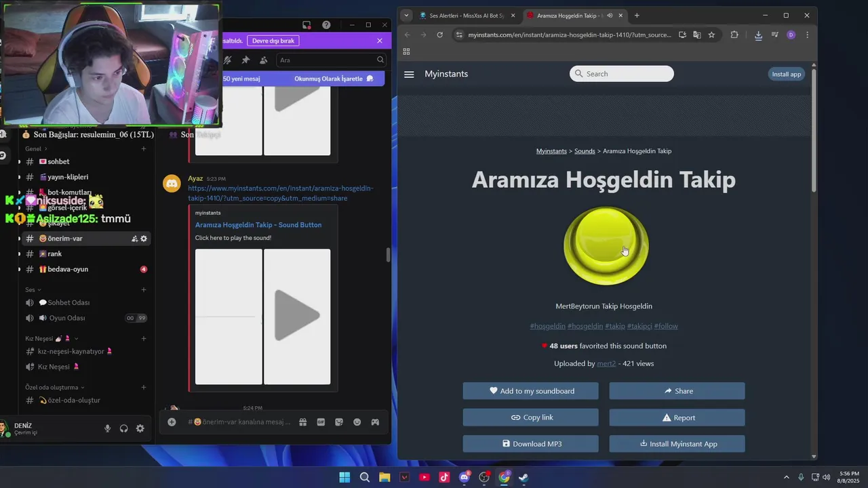This screenshot has height=488, width=868.
Task: Open Chrome apps grid shortcut
Action: coord(406,52)
